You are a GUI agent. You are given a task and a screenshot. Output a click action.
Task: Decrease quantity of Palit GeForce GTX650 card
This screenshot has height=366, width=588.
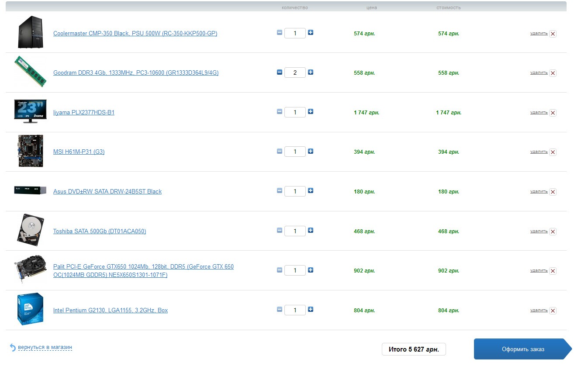(280, 270)
